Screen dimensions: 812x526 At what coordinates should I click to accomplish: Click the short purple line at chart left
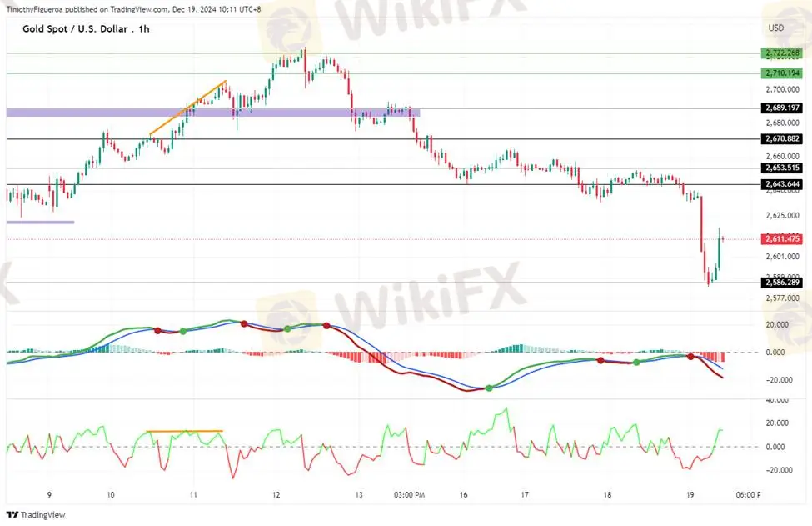coord(40,222)
